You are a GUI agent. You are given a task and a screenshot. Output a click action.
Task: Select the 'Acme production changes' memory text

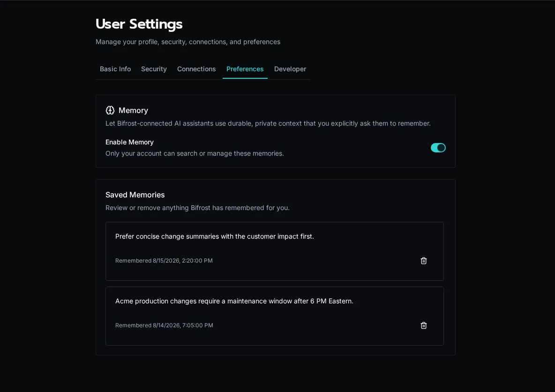234,301
